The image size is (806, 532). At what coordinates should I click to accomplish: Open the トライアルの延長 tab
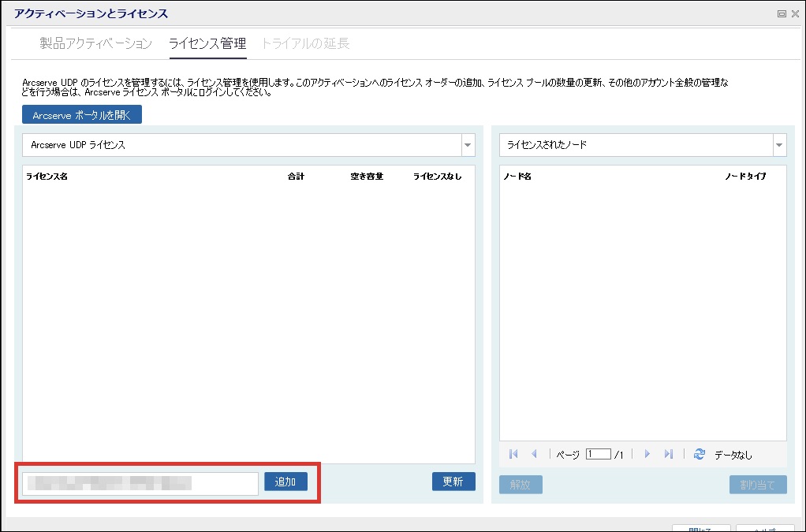305,43
